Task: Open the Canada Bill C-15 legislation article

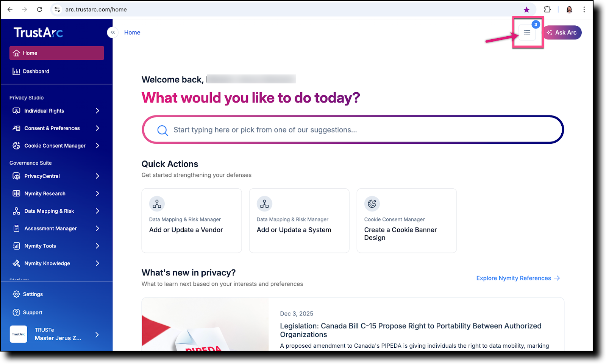Action: coord(411,330)
